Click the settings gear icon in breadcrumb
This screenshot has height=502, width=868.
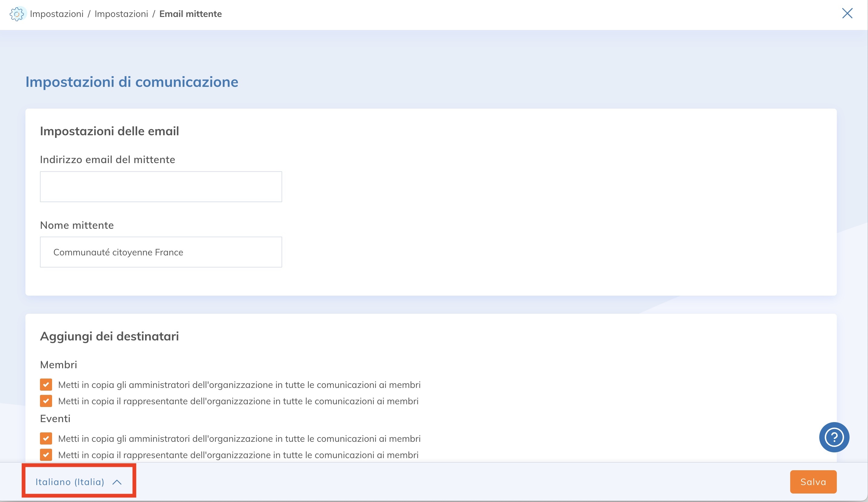(x=17, y=14)
